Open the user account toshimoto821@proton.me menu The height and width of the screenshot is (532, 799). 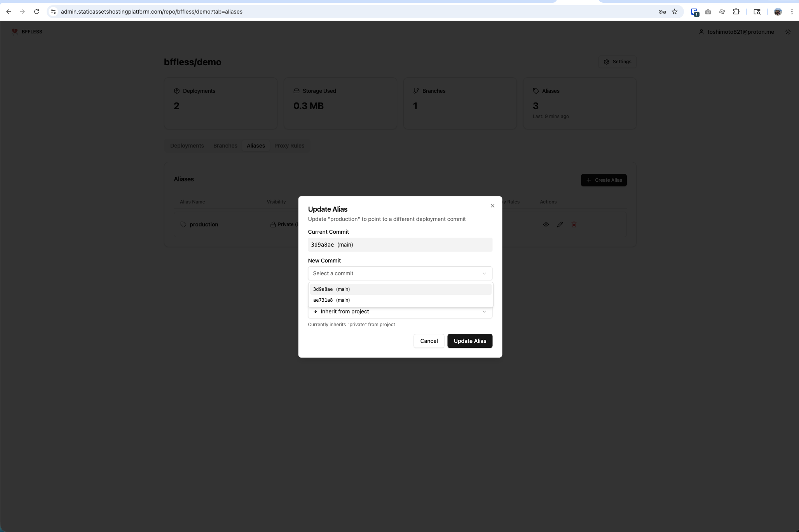pos(736,32)
